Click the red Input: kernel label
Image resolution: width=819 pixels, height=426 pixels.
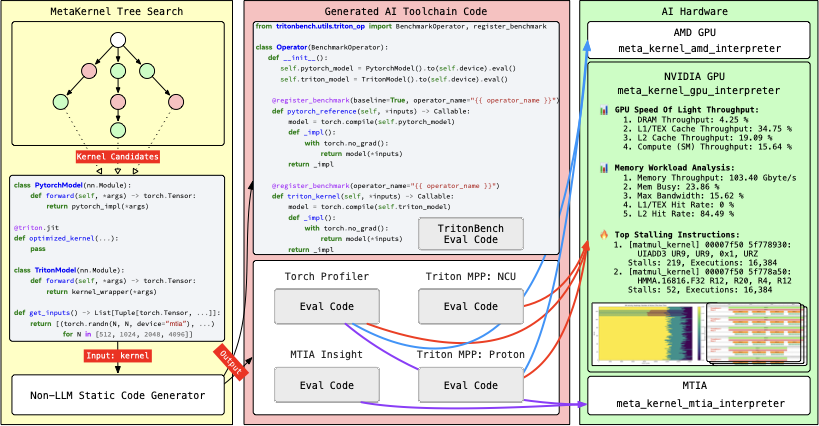click(x=117, y=355)
